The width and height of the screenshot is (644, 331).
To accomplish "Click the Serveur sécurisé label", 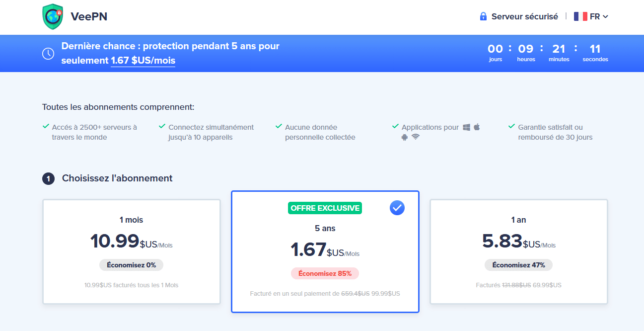I will pos(525,16).
